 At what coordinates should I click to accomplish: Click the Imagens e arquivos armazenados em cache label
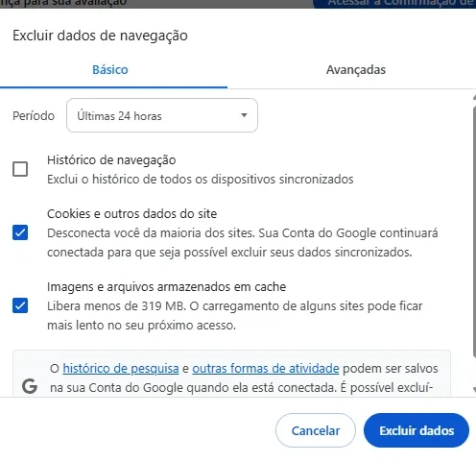166,287
